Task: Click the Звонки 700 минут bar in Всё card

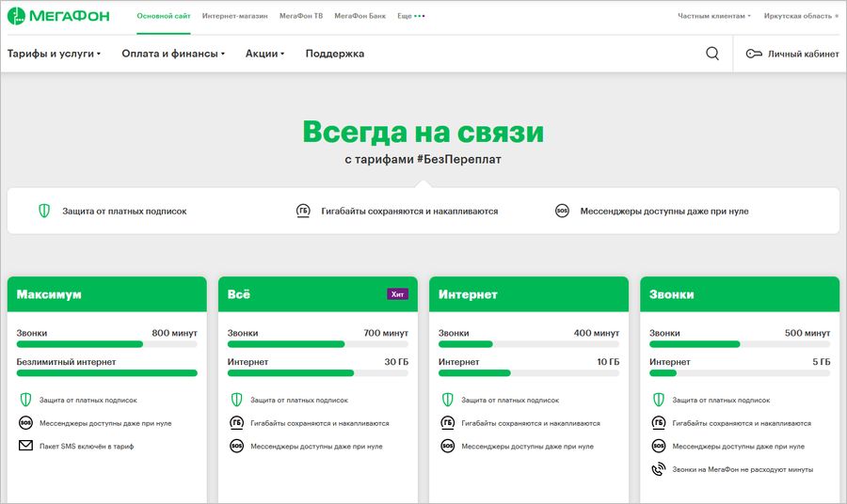Action: [x=318, y=344]
